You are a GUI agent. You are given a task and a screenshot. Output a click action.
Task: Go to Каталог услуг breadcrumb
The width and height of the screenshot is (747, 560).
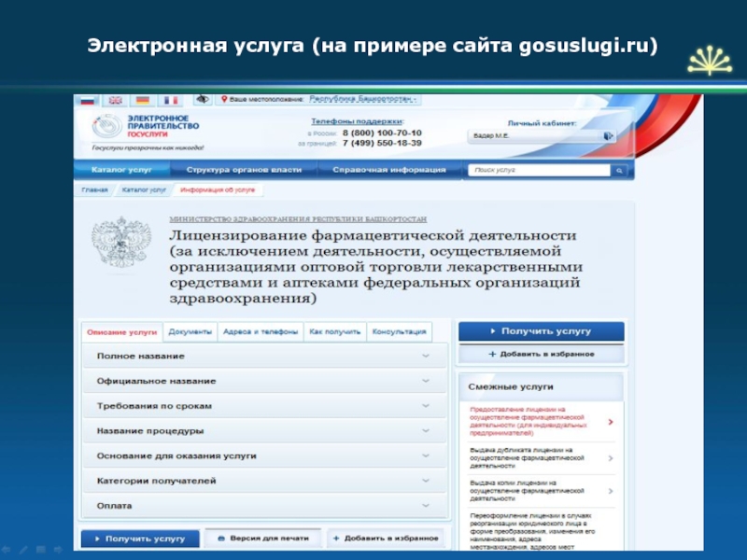(144, 190)
